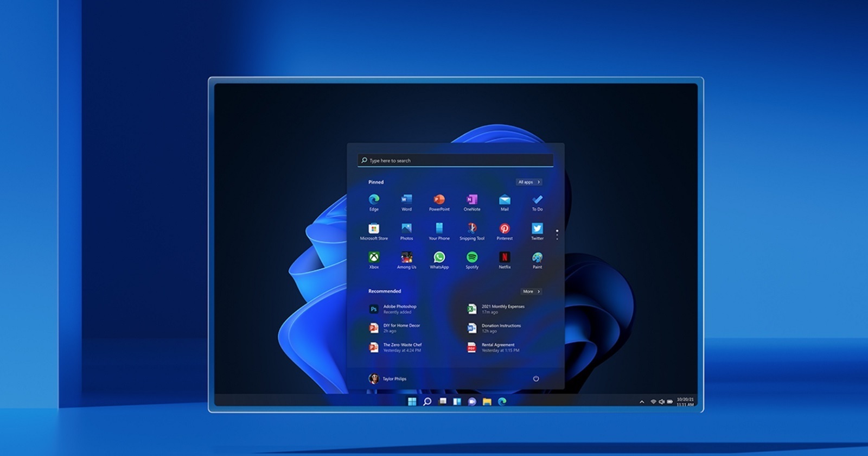Open File Explorer on the taskbar

coord(487,402)
